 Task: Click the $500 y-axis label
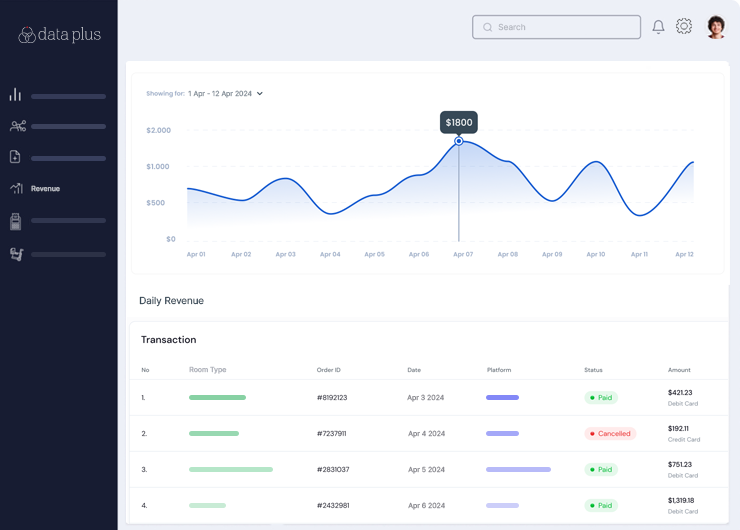[156, 203]
